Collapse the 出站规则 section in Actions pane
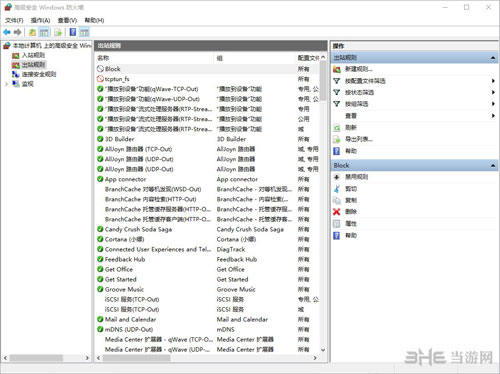 coord(493,58)
